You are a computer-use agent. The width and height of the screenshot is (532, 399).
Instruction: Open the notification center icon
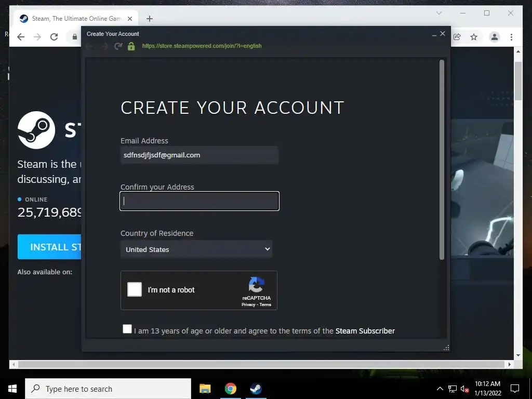pos(515,389)
